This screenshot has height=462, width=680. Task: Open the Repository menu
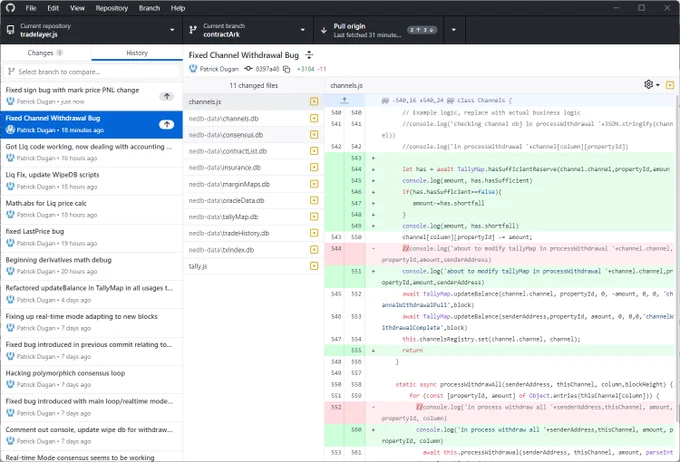pos(111,8)
